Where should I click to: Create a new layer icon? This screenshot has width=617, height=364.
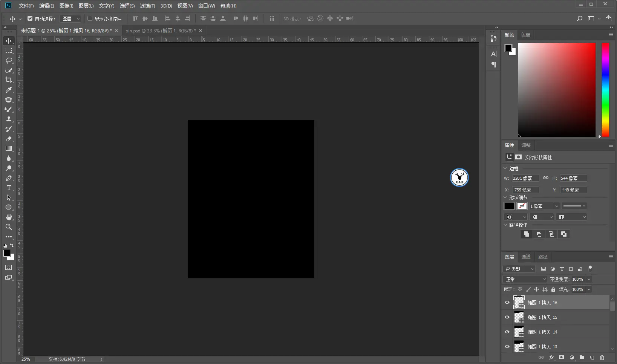coord(592,357)
